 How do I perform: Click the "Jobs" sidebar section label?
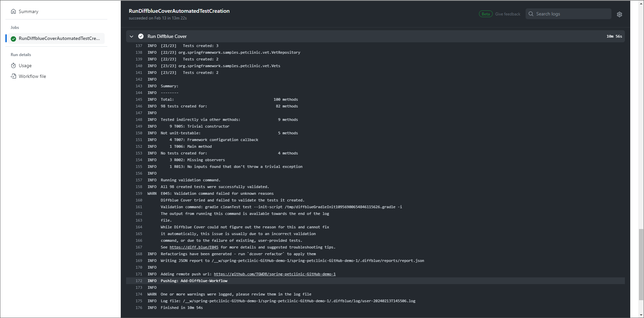pos(15,28)
